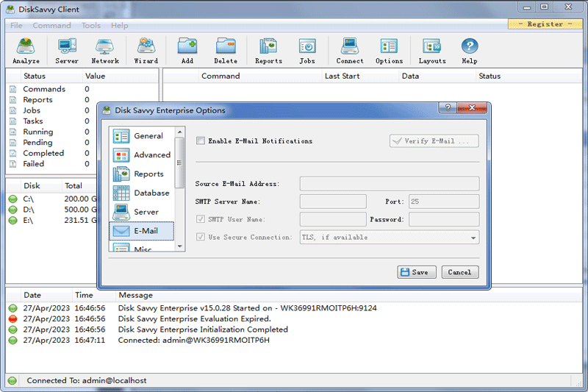Toggle the SMTP User Name checkbox
588x392 pixels.
(x=201, y=219)
